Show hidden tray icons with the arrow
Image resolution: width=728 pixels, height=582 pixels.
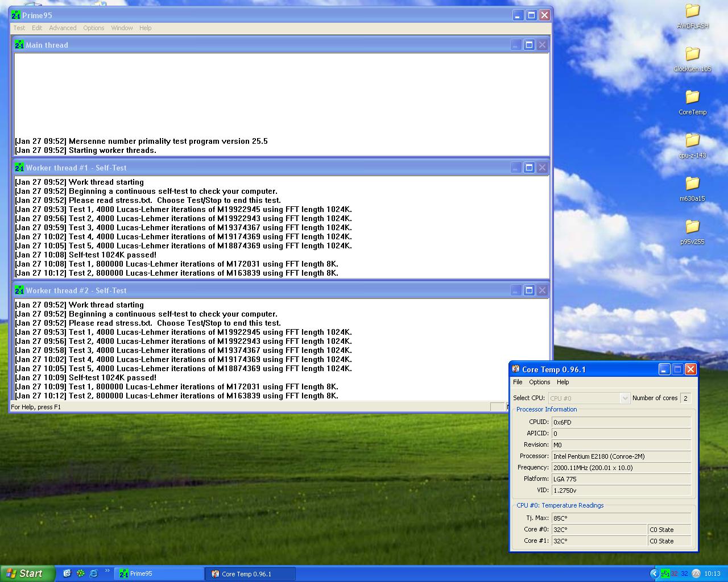[654, 573]
